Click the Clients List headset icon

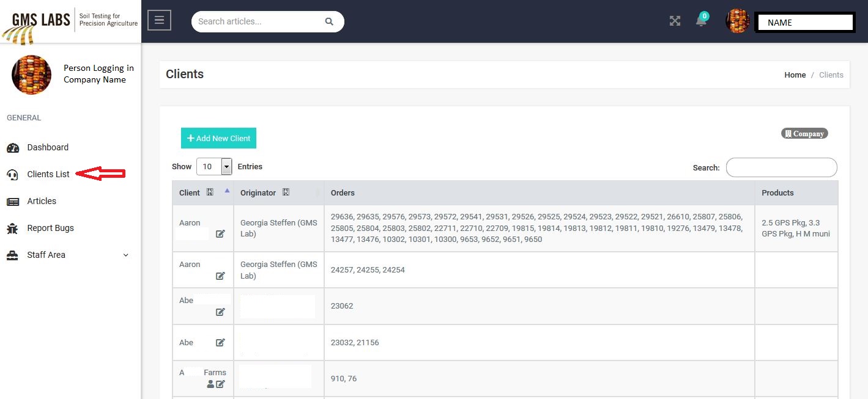12,175
